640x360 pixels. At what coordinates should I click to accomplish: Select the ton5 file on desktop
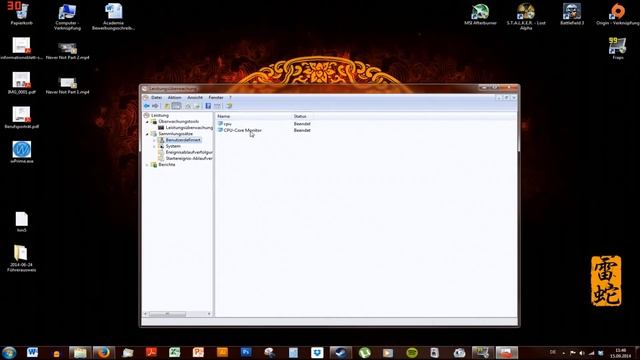[22, 222]
